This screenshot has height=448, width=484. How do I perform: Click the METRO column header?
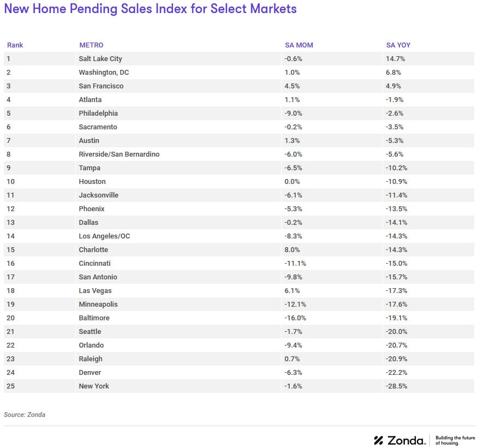click(91, 45)
